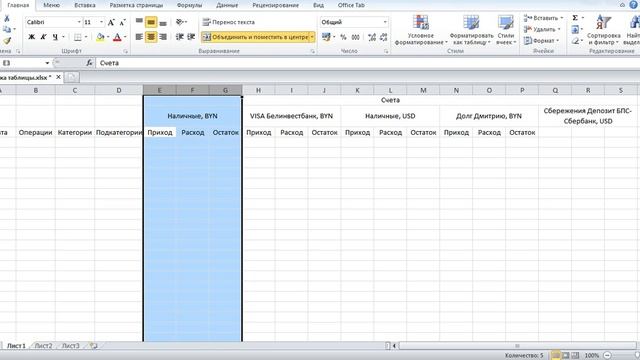The width and height of the screenshot is (640, 360).
Task: Apply the red font color
Action: (x=117, y=37)
